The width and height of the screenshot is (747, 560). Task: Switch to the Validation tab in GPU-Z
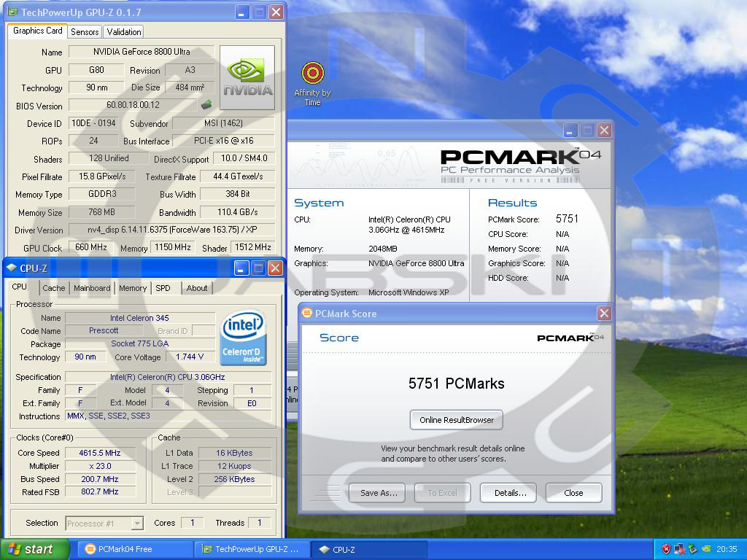click(123, 32)
